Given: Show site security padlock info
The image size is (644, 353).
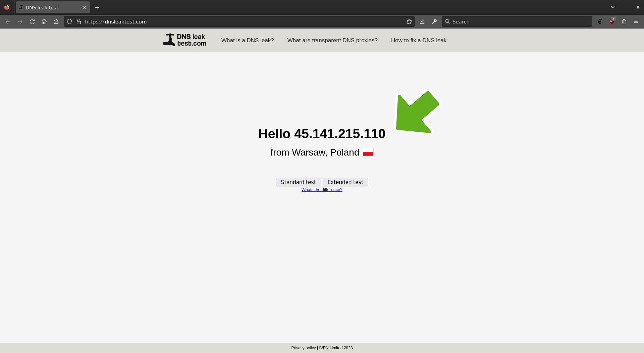Looking at the screenshot, I should click(x=79, y=21).
